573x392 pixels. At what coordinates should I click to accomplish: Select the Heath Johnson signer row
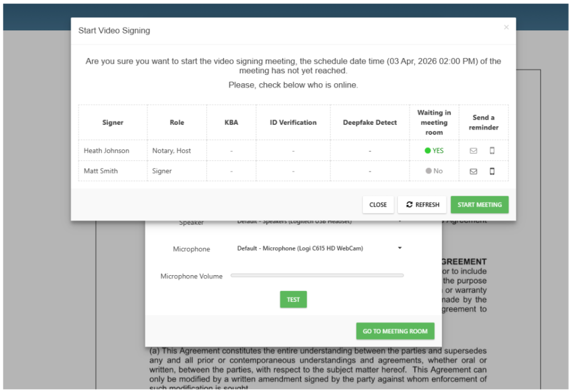click(x=106, y=150)
